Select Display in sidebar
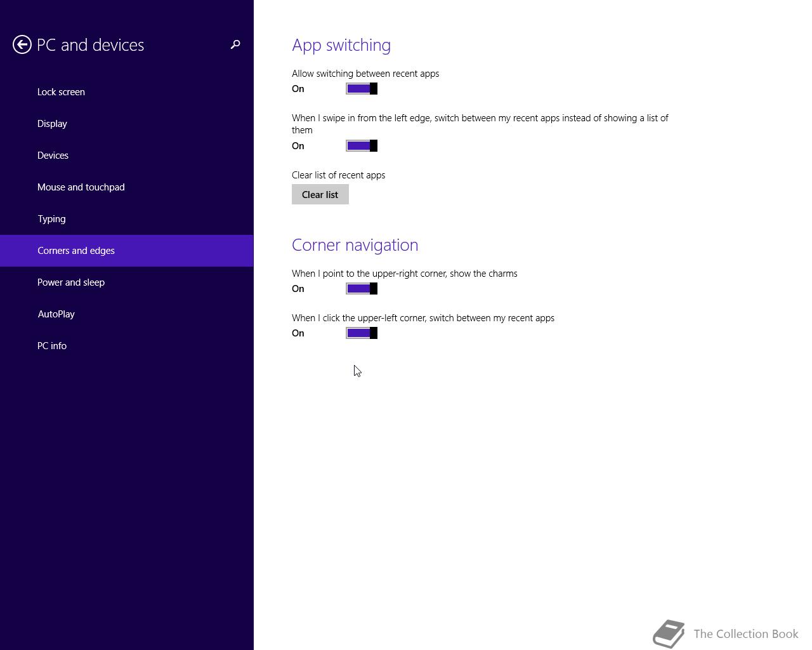The image size is (812, 650). [127, 124]
